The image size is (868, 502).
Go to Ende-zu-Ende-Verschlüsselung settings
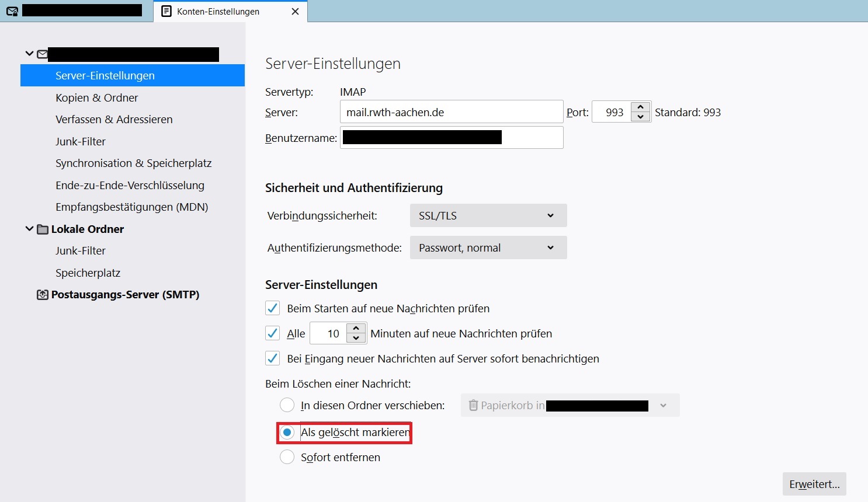(x=130, y=185)
